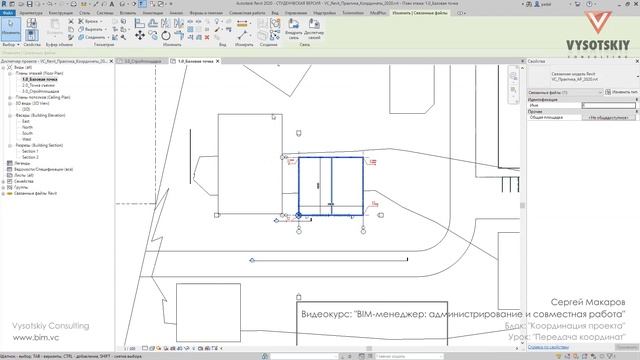
Task: Collapse the Виды (all) tree node
Action: click(4, 67)
